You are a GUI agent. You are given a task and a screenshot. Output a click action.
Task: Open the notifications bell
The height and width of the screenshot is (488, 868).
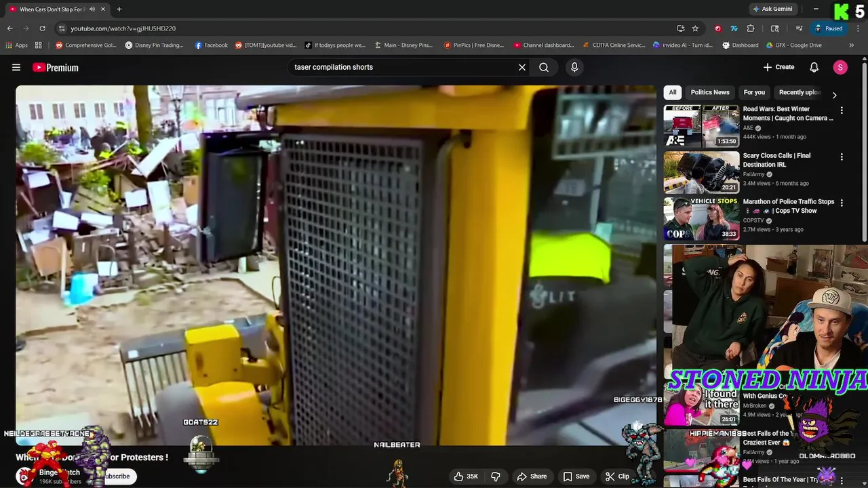pos(814,67)
